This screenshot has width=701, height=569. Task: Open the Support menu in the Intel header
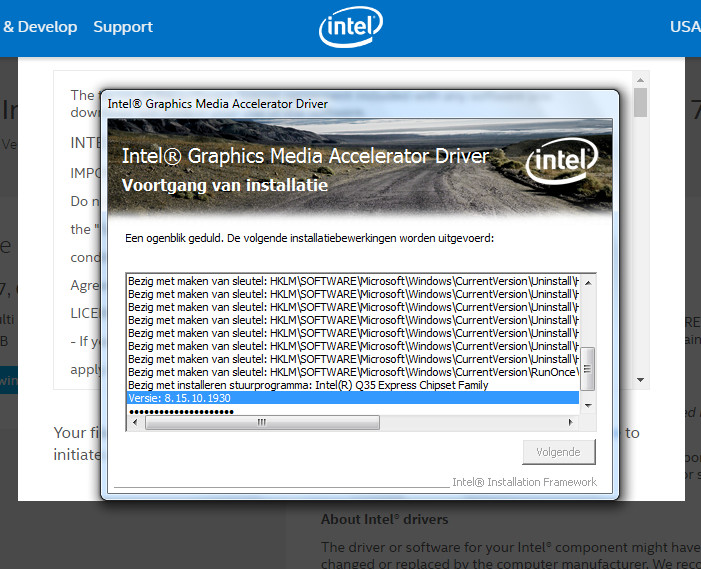[123, 27]
